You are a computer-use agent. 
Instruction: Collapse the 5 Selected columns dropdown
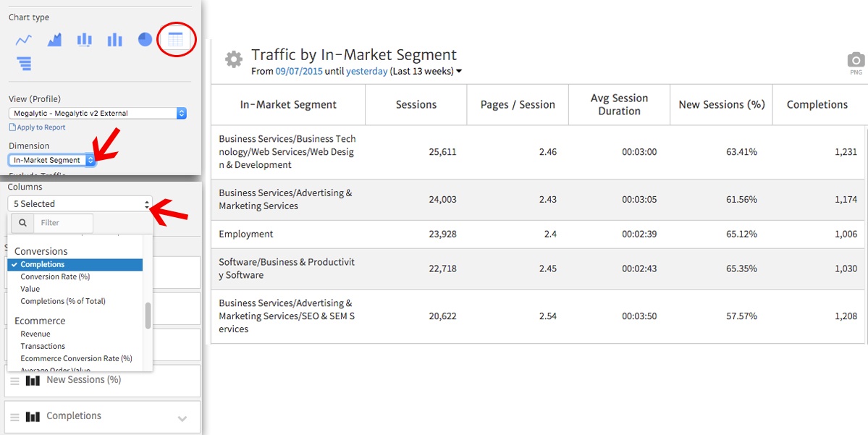[80, 204]
